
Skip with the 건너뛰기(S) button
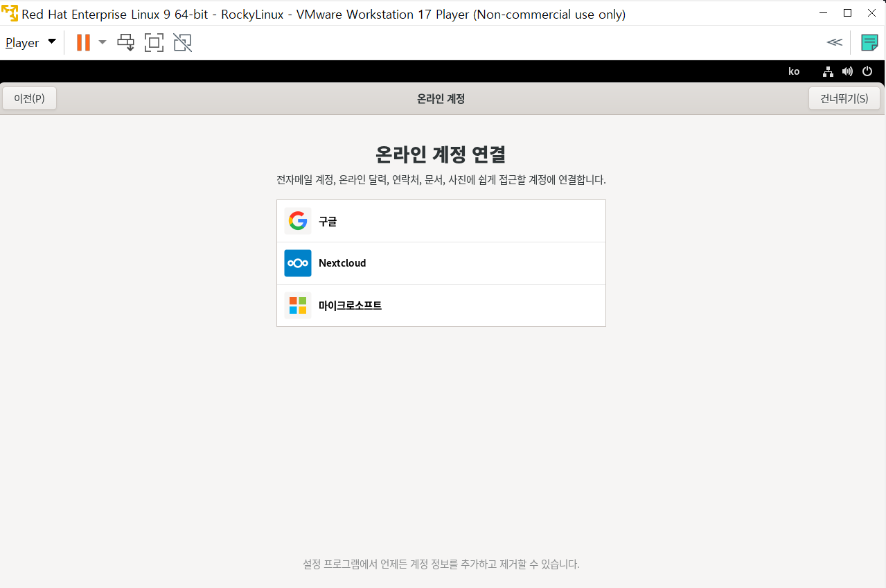point(844,98)
